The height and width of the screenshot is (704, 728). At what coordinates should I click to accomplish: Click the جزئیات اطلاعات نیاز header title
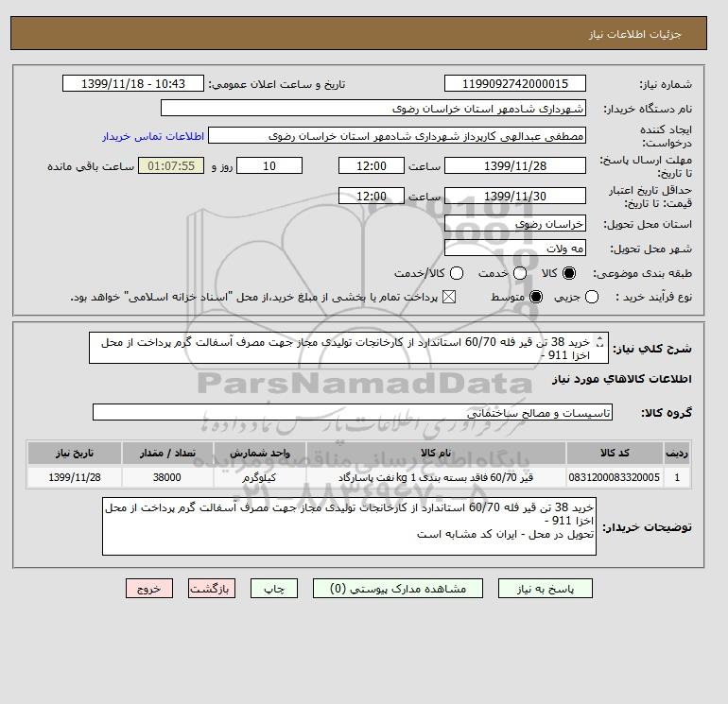pyautogui.click(x=635, y=34)
